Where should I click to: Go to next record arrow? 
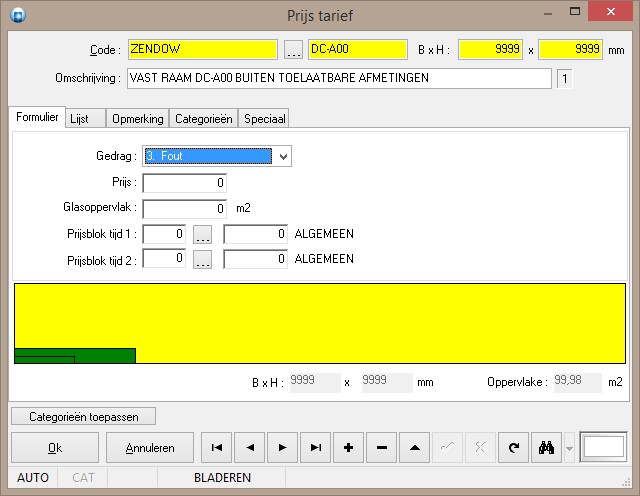click(x=282, y=448)
